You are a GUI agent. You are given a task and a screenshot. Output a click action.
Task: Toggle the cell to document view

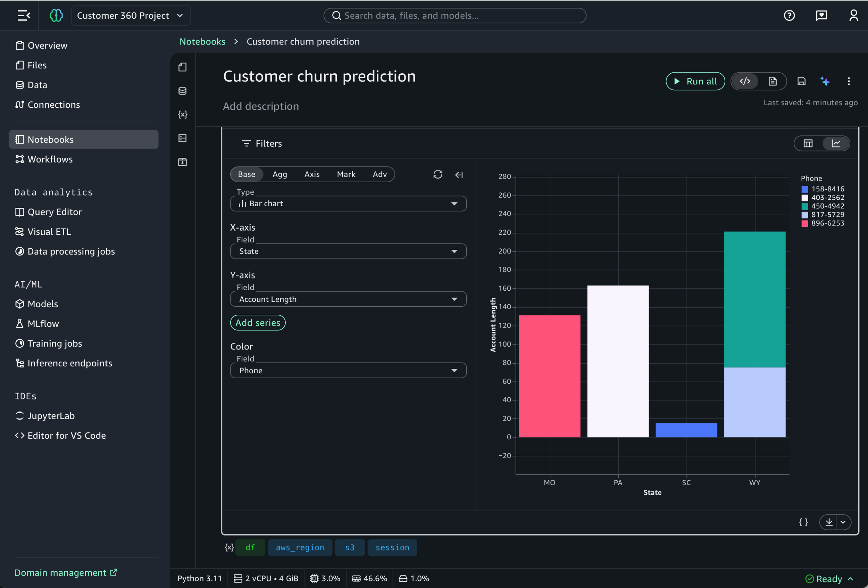click(773, 81)
